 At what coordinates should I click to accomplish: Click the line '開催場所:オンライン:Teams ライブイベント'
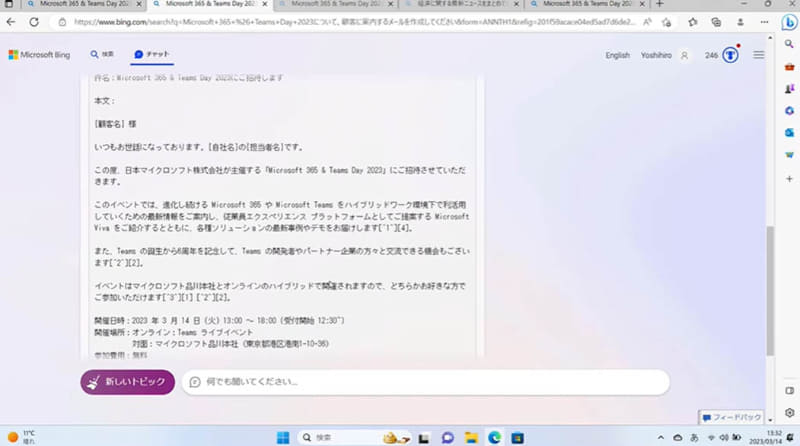coord(173,332)
